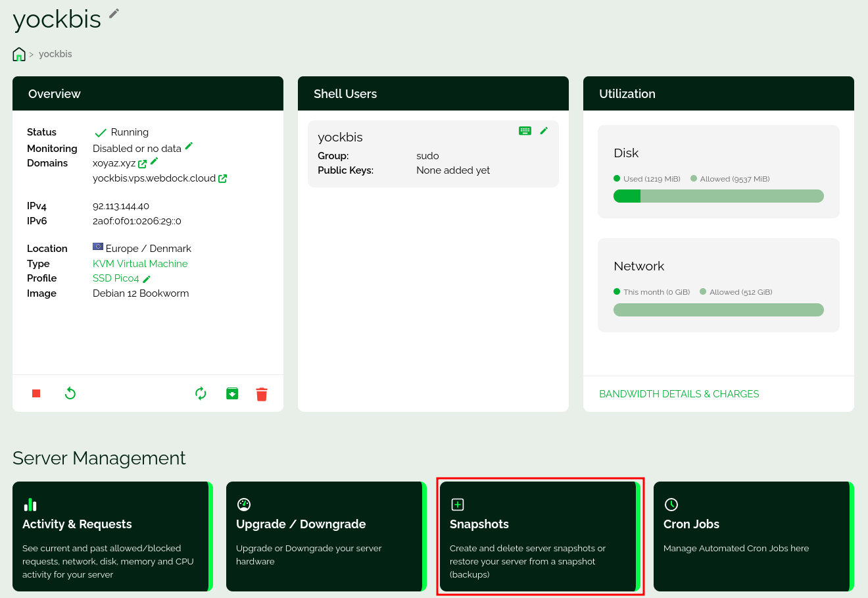
Task: Click the green sync arrows icon
Action: click(x=201, y=393)
